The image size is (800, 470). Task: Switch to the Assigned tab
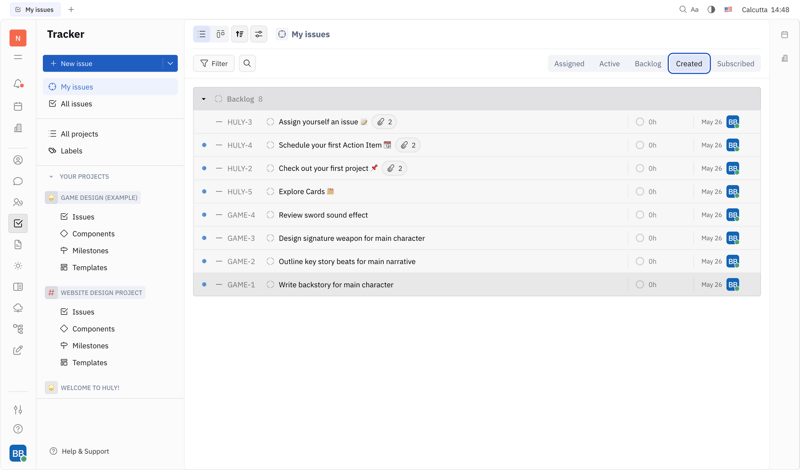pos(569,64)
